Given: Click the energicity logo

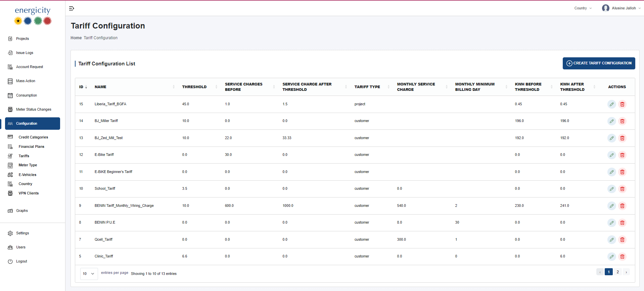Looking at the screenshot, I should point(33,16).
